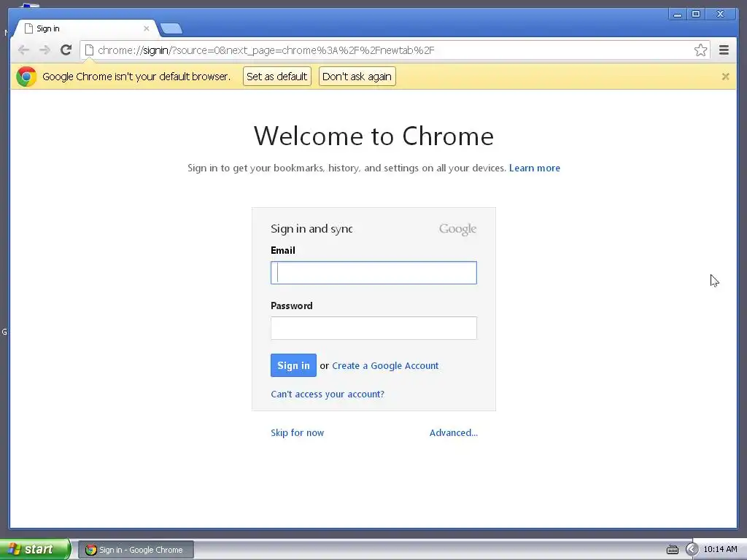This screenshot has width=747, height=560.
Task: Restore the Chrome window size
Action: click(695, 15)
